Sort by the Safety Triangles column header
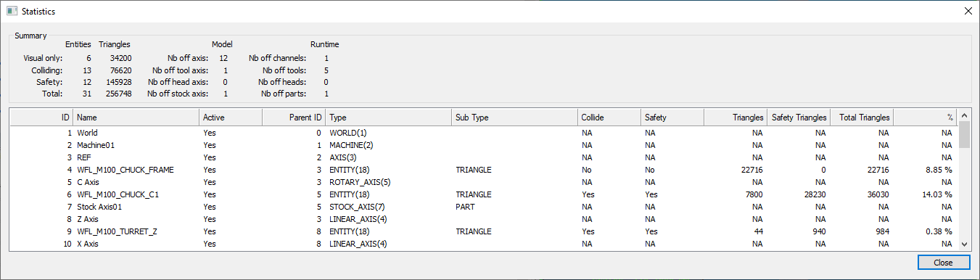This screenshot has width=980, height=280. 799,117
